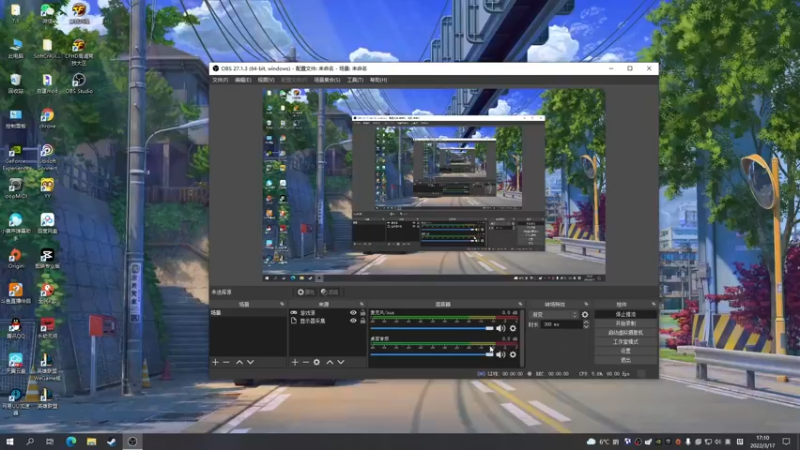The image size is (800, 450).
Task: Open source properties gear in Sources toolbar
Action: 317,362
